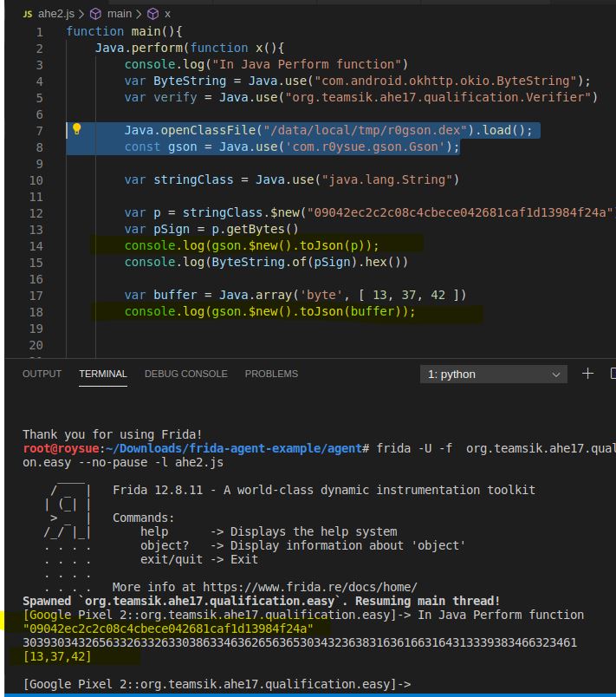Click 'Java.perform(function x(){' line

pos(190,48)
